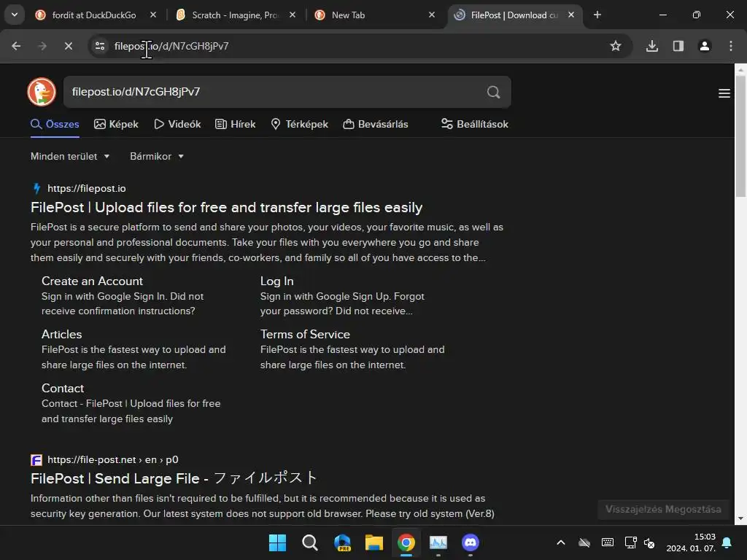Screen dimensions: 747x560
Task: Expand the 'Minden terület' region dropdown
Action: [70, 156]
